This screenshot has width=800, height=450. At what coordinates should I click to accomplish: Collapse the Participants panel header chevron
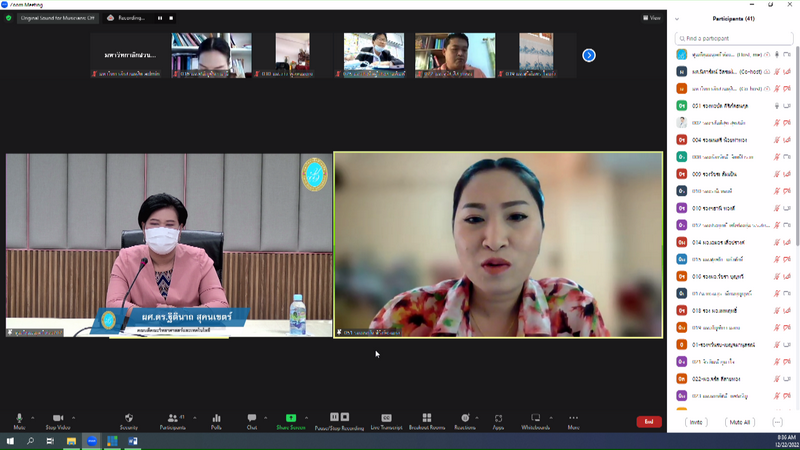tap(679, 18)
